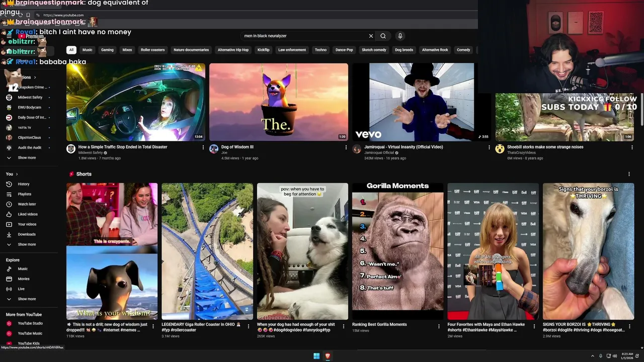Screen dimensions: 644x362
Task: Select the Sketch comedy filter chip
Action: [374, 50]
